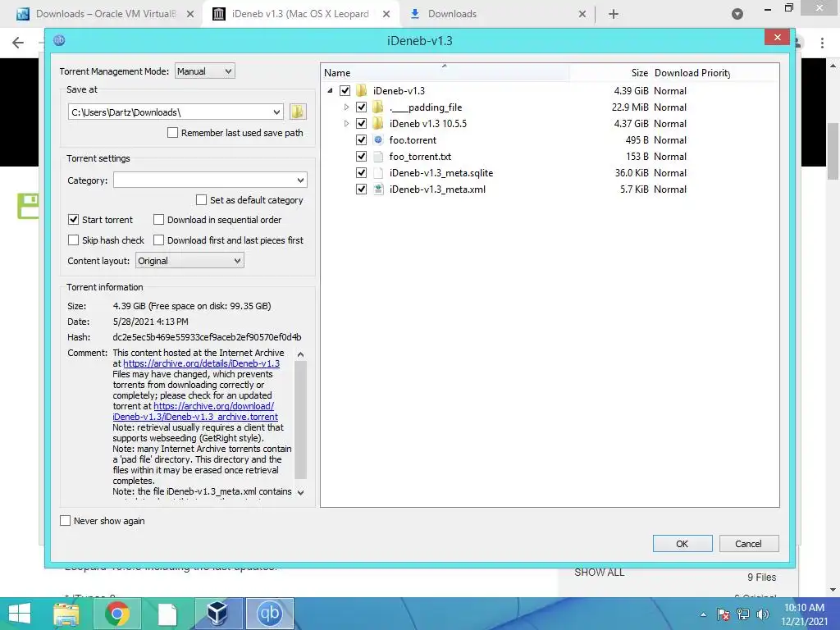Click the comment box scrollbar thumb

pos(300,419)
